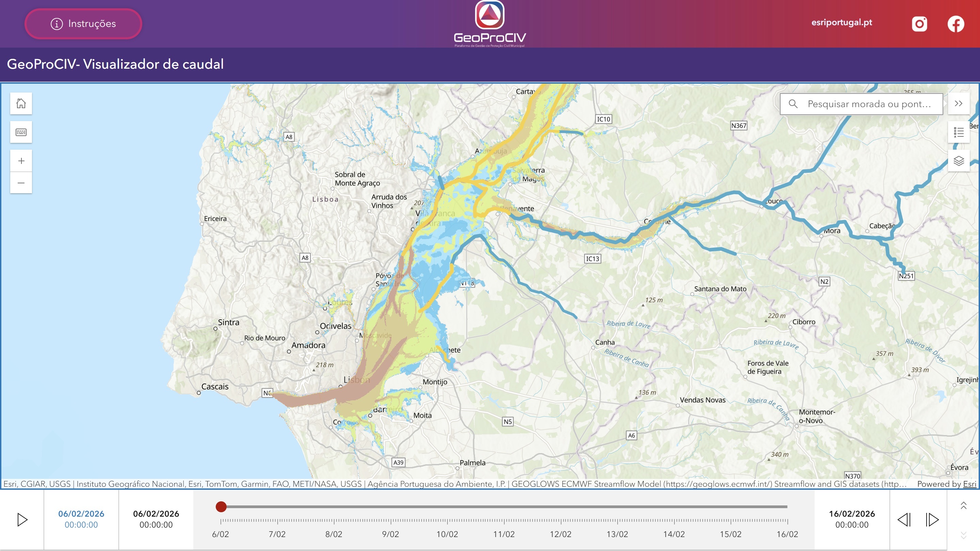Click the downward chevron on time slider
Screen dimensions: 980x551
coord(963,535)
